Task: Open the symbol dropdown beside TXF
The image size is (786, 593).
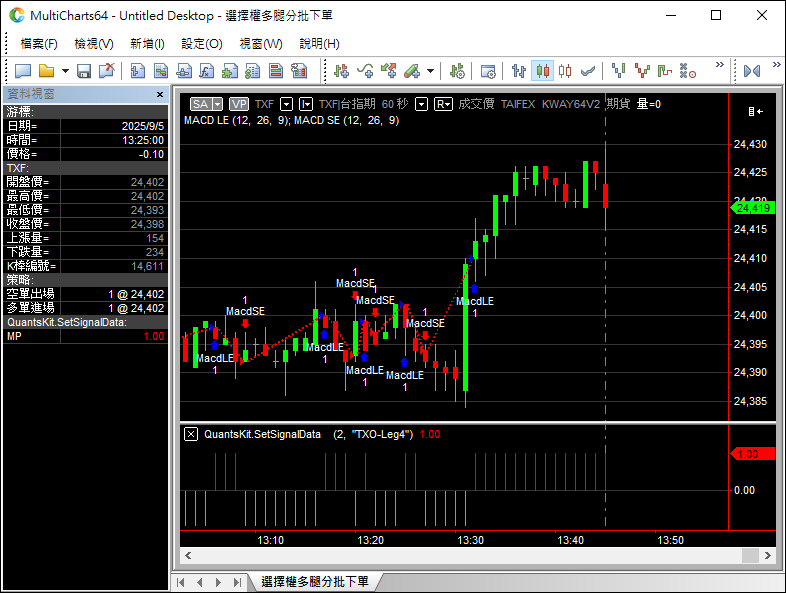Action: [286, 104]
